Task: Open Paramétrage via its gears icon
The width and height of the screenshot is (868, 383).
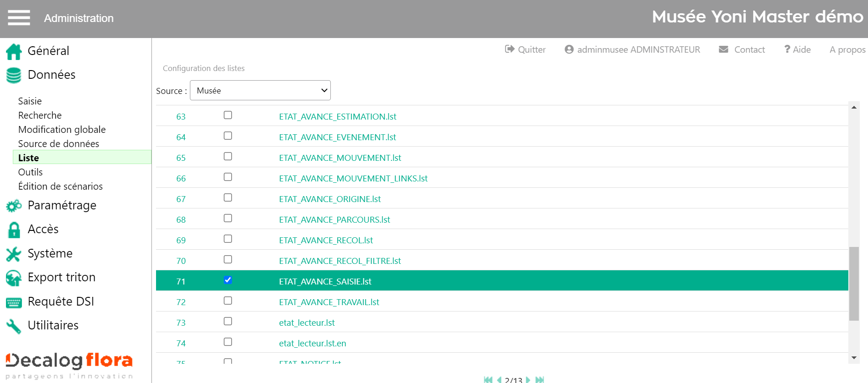Action: (14, 206)
